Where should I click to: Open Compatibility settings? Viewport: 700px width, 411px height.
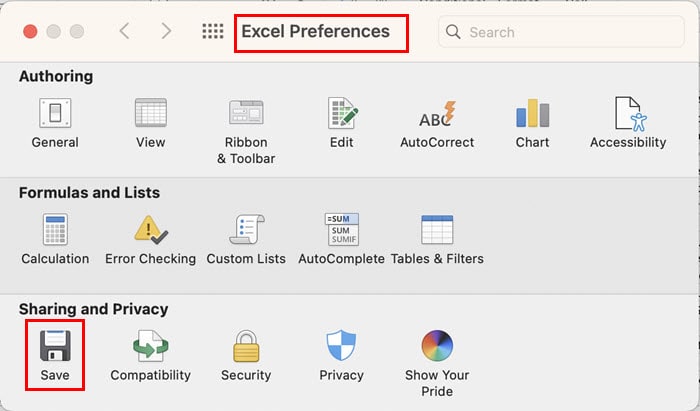tap(150, 356)
